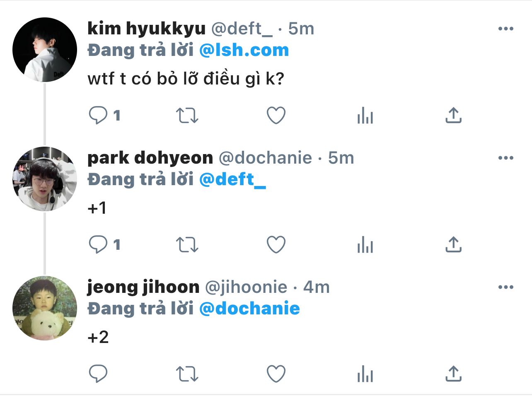
Task: Open jeong jihoon's profile picture
Action: pos(45,308)
